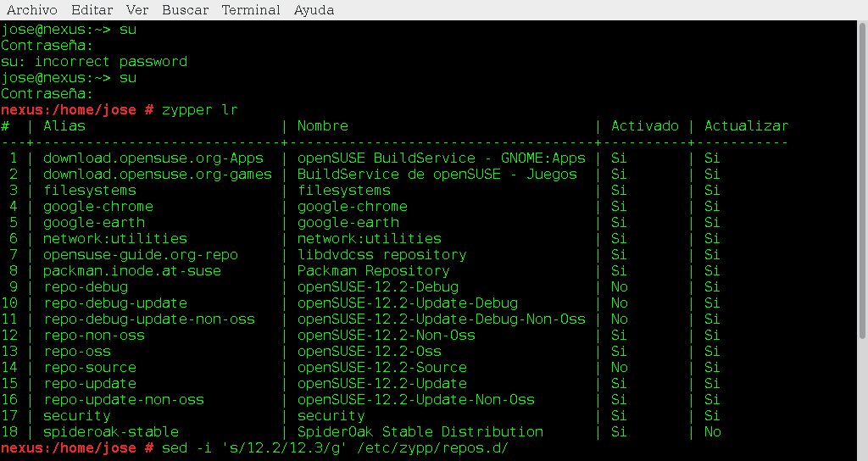Click name 'openSUSE BuildService - GNOME:Apps'
This screenshot has height=461, width=868.
[441, 158]
